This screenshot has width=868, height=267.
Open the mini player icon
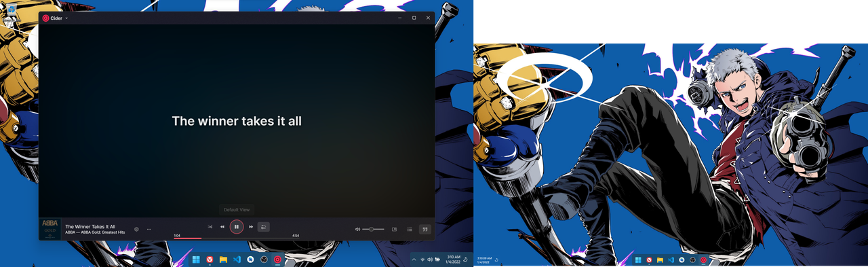[394, 229]
